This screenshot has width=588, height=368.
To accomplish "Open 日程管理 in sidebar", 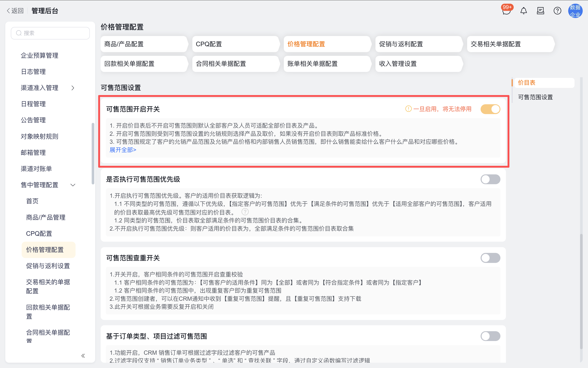I will [33, 104].
